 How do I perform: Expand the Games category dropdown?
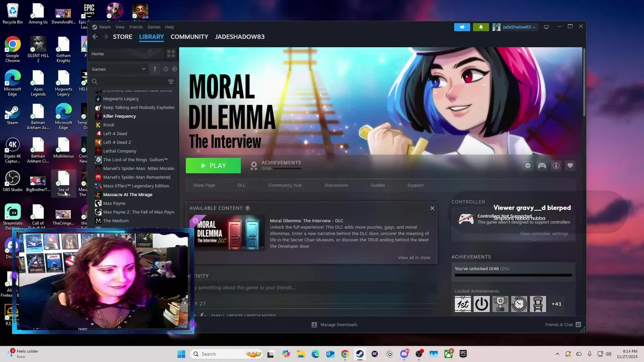pyautogui.click(x=119, y=69)
